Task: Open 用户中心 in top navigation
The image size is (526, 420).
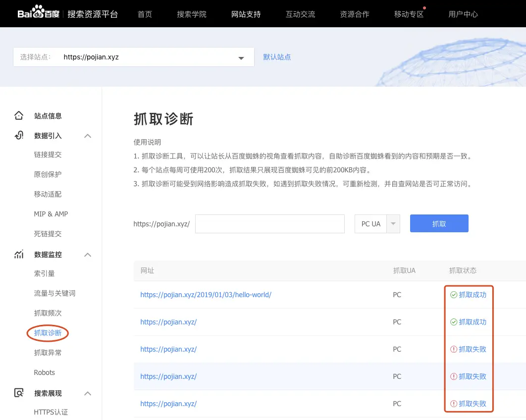Action: point(463,14)
